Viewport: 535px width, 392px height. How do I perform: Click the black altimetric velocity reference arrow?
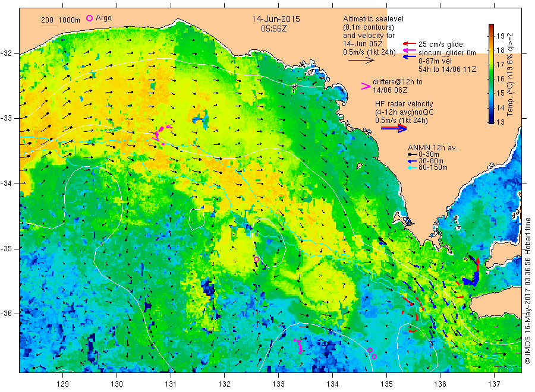coord(361,61)
